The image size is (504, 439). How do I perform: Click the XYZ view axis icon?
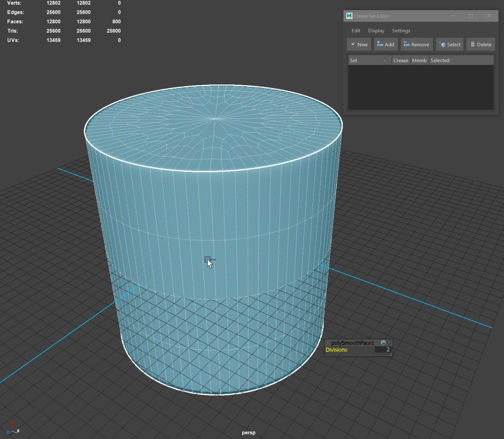13,428
